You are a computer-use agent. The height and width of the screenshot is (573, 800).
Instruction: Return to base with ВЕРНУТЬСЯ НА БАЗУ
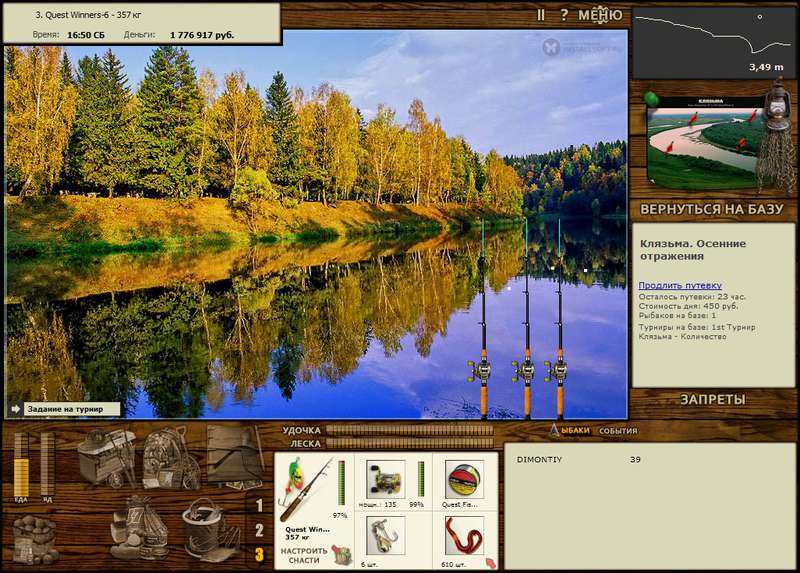pos(711,209)
